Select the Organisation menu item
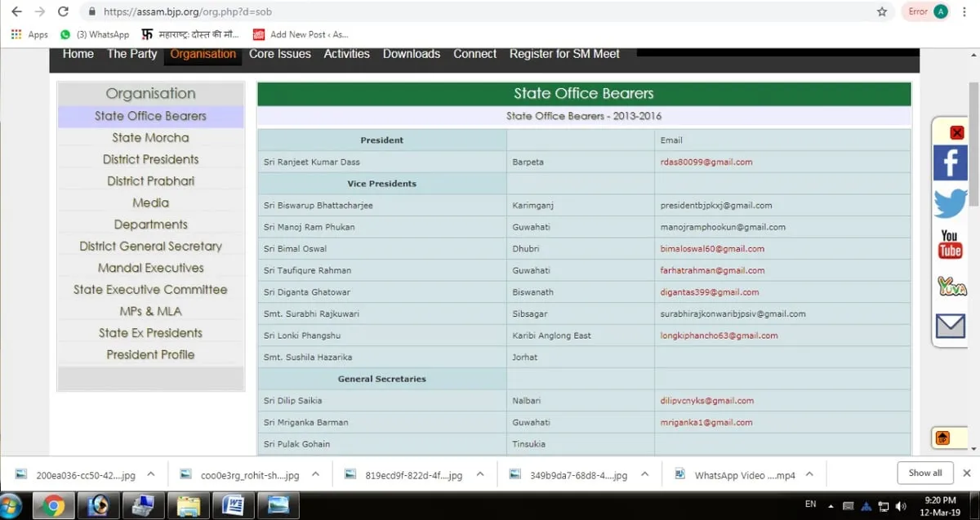980x520 pixels. click(203, 54)
